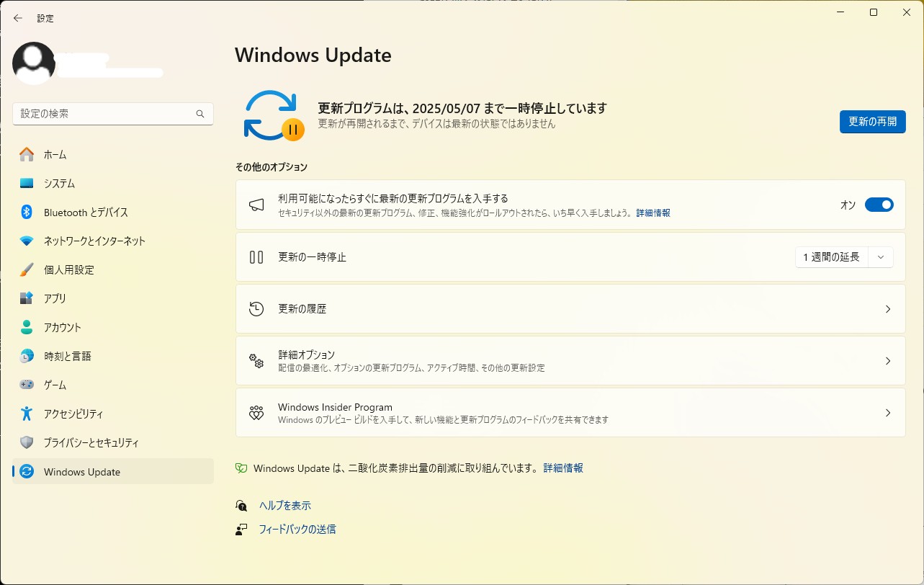Select Windows Update in sidebar
This screenshot has width=924, height=585.
113,472
